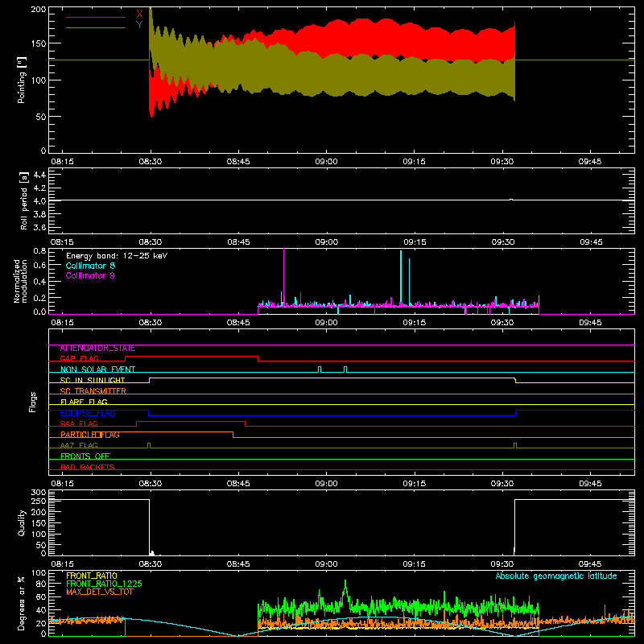
Task: Select the red "X" legend label
Action: (x=139, y=14)
